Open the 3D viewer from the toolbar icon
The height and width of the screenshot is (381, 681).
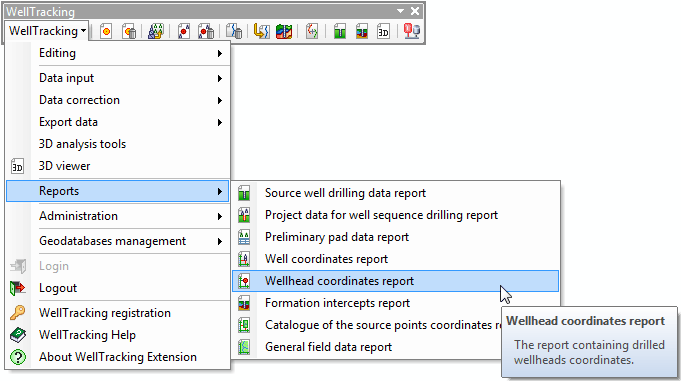[x=383, y=31]
